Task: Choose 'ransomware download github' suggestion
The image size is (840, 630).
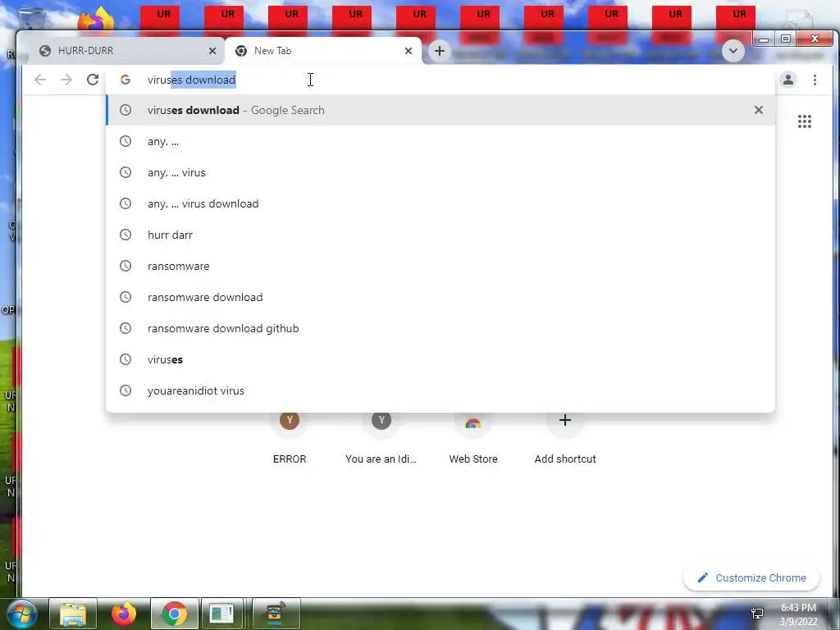Action: click(441, 328)
